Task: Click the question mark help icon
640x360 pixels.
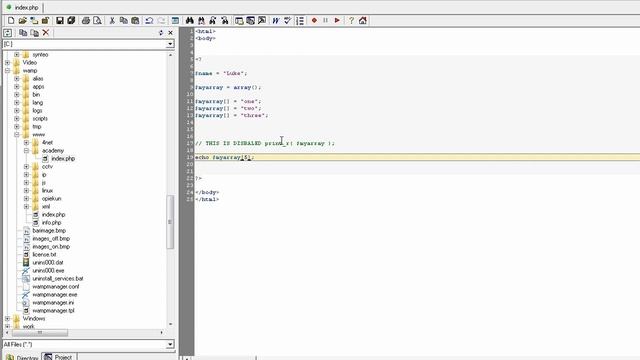Action: [x=351, y=20]
